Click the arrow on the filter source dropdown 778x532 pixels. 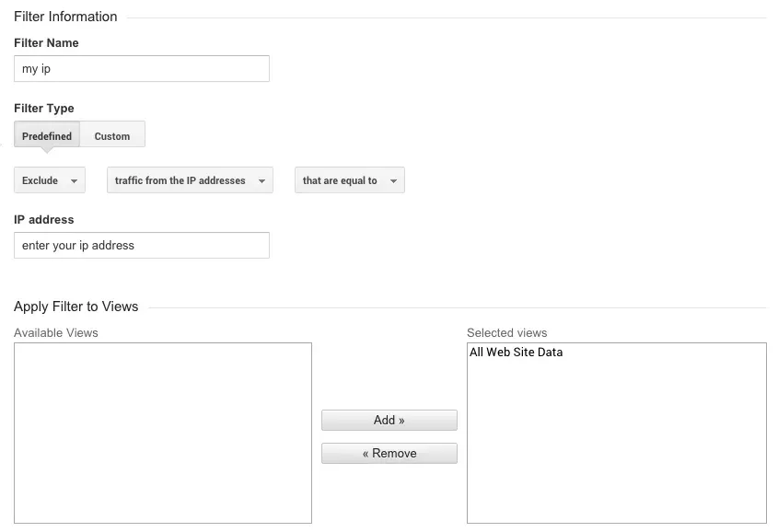(x=263, y=179)
